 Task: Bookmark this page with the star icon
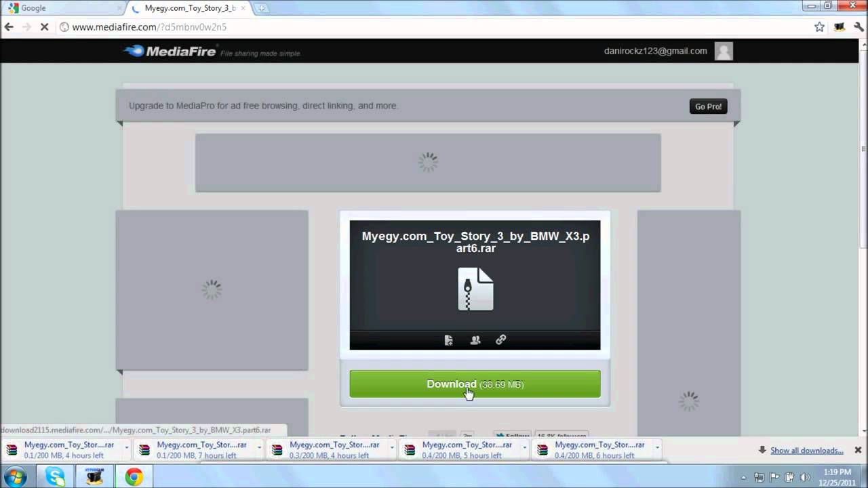[x=819, y=27]
